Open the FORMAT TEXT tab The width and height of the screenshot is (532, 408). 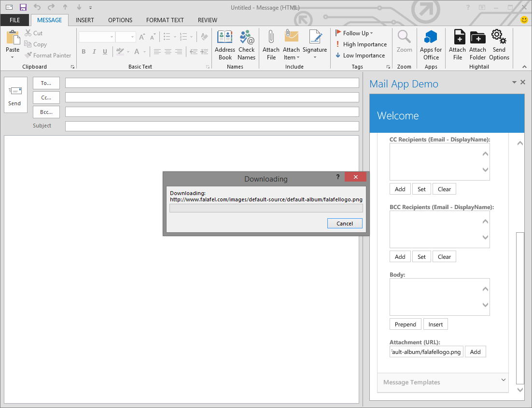click(x=165, y=20)
